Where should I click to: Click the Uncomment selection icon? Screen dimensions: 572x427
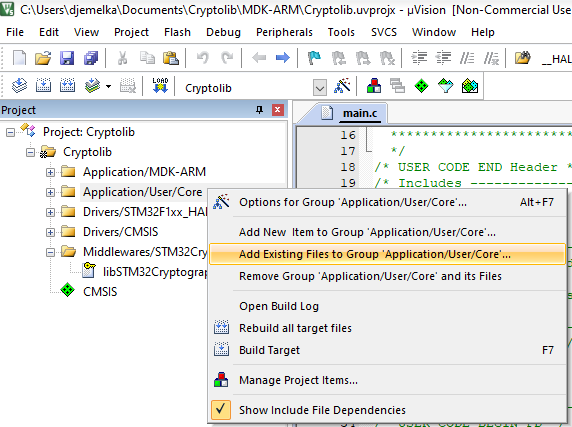491,58
